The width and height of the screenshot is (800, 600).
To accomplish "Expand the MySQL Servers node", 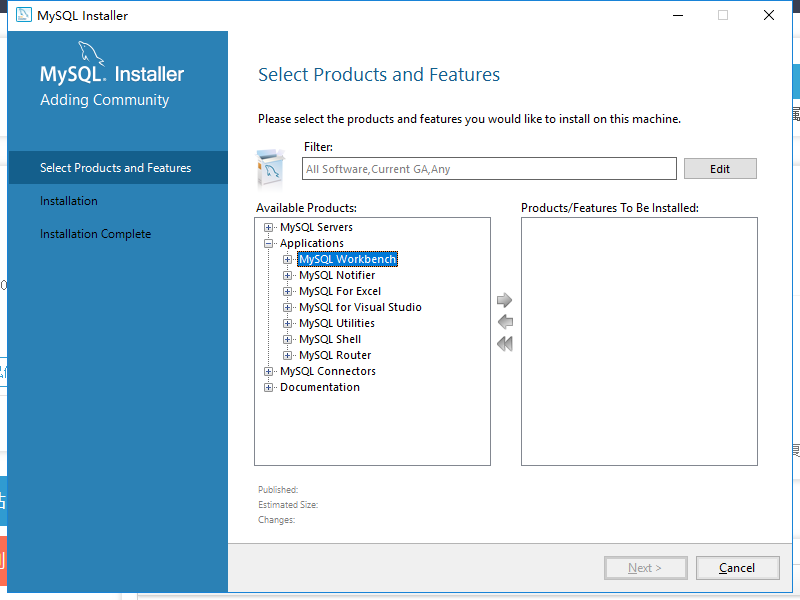I will (x=268, y=228).
